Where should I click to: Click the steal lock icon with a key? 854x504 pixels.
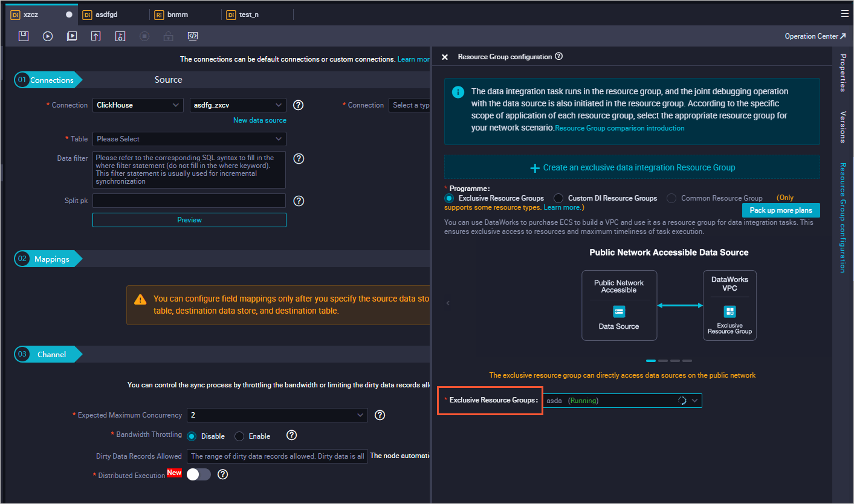[x=120, y=36]
